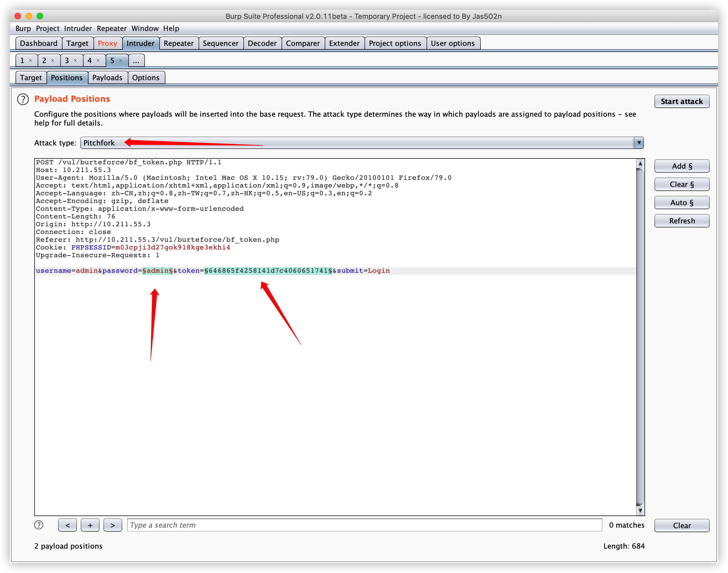Close Intruder attack tab 3
Viewport: 728px width, 573px height.
(76, 60)
